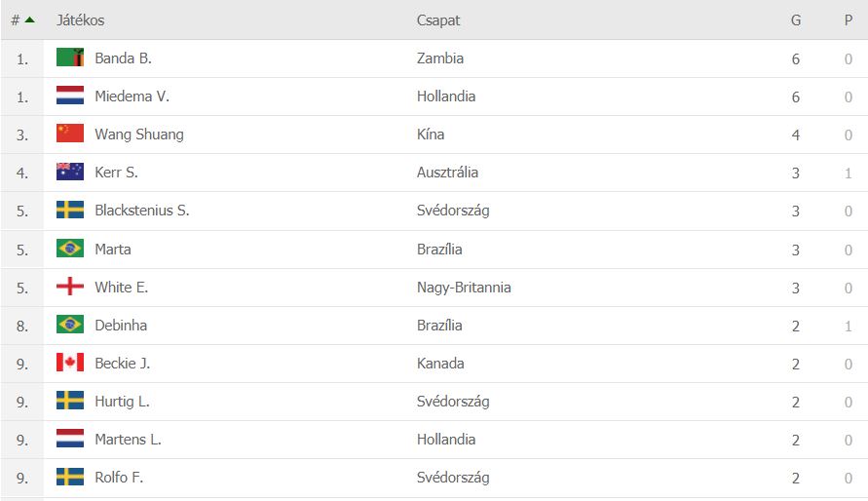This screenshot has width=868, height=501.
Task: Click the China flag next to Wang Shuang
Action: (x=70, y=134)
